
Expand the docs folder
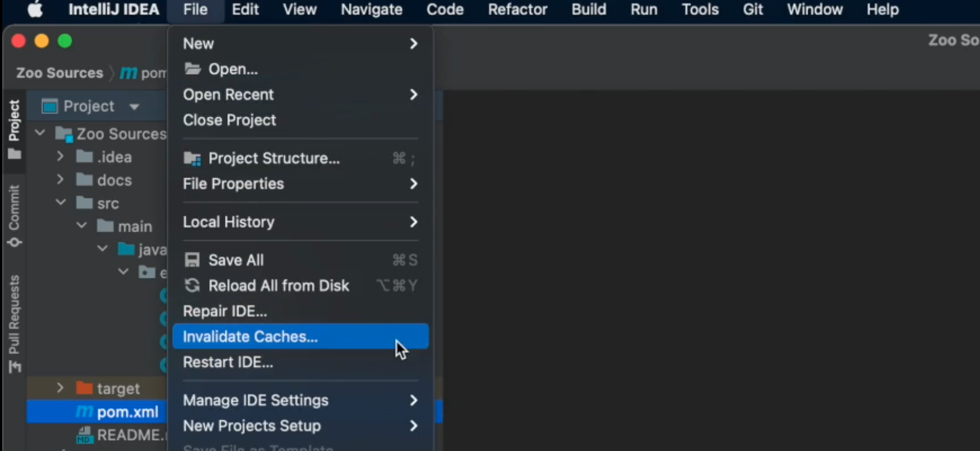click(60, 180)
